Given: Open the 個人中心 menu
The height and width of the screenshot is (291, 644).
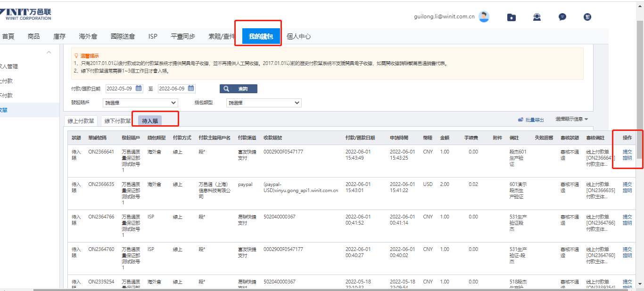Looking at the screenshot, I should tap(298, 36).
